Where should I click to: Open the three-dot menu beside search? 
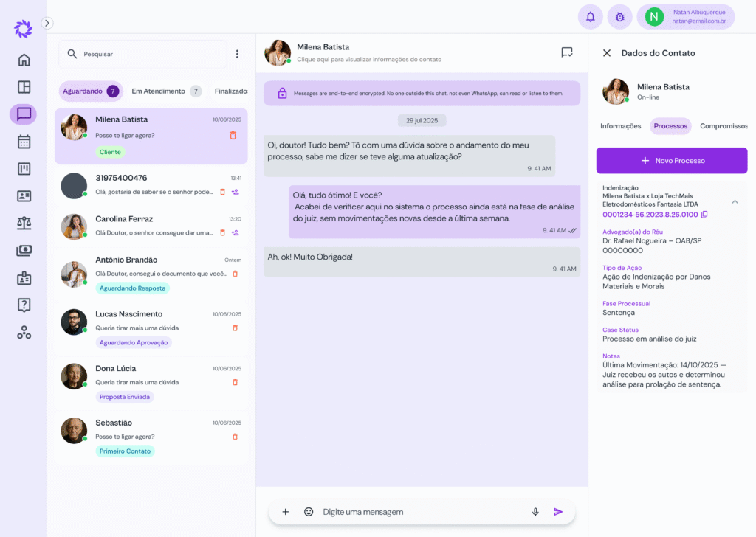(x=237, y=54)
